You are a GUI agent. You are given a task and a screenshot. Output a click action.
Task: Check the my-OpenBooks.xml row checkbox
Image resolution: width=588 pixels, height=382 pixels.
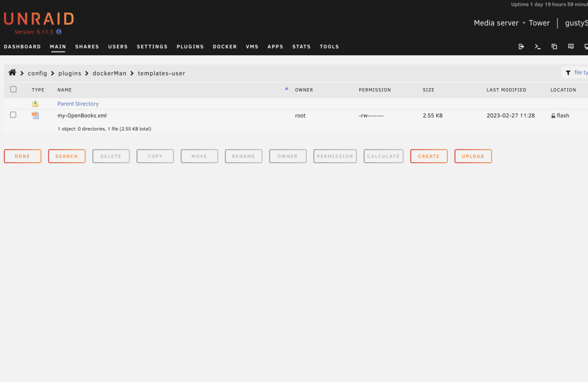[13, 115]
